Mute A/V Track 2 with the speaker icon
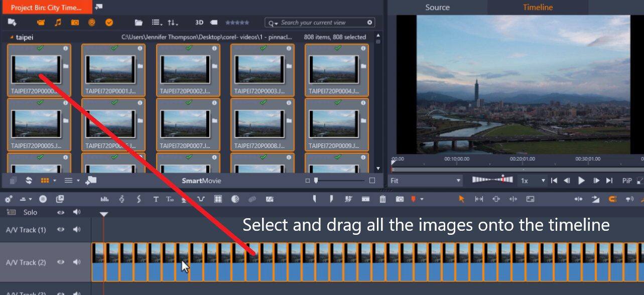Viewport: 644px width, 295px height. [76, 262]
